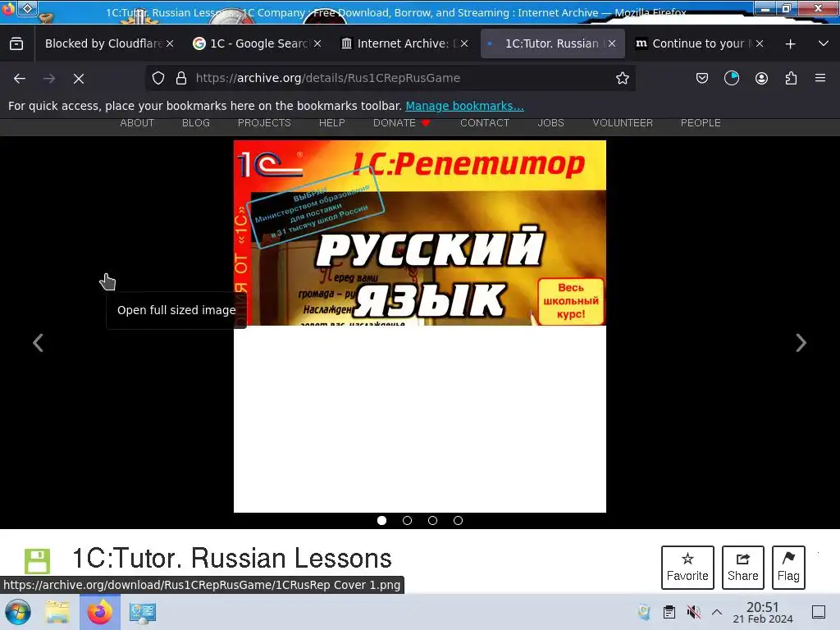
Task: Select the 1C:Tutor. Russian tab
Action: 552,44
